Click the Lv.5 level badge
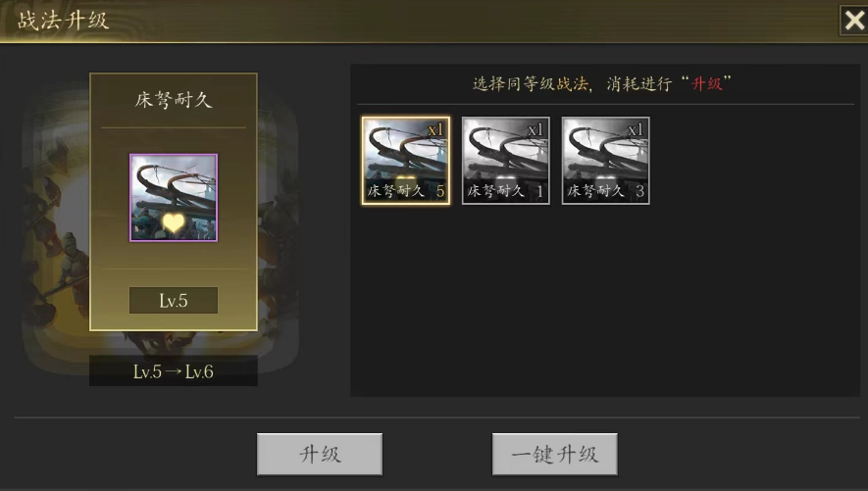 174,300
